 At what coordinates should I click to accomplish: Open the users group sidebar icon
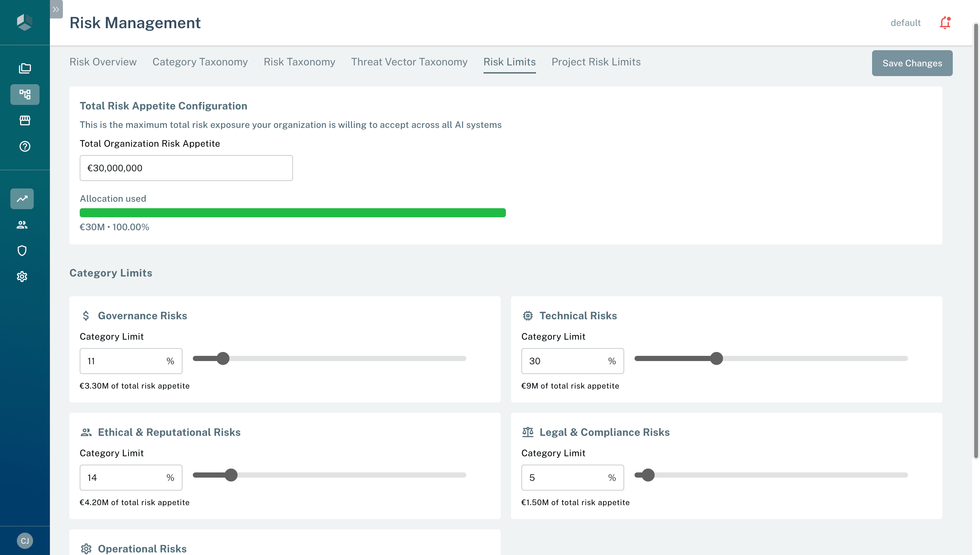point(22,225)
